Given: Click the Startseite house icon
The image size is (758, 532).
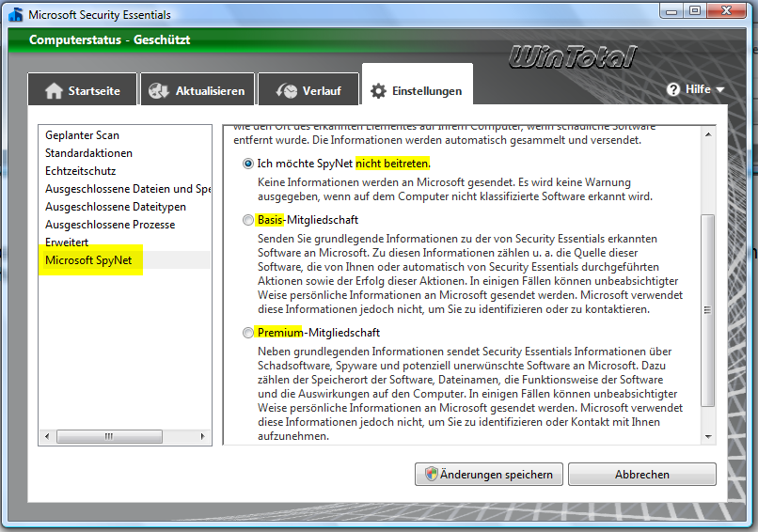Looking at the screenshot, I should click(x=54, y=91).
